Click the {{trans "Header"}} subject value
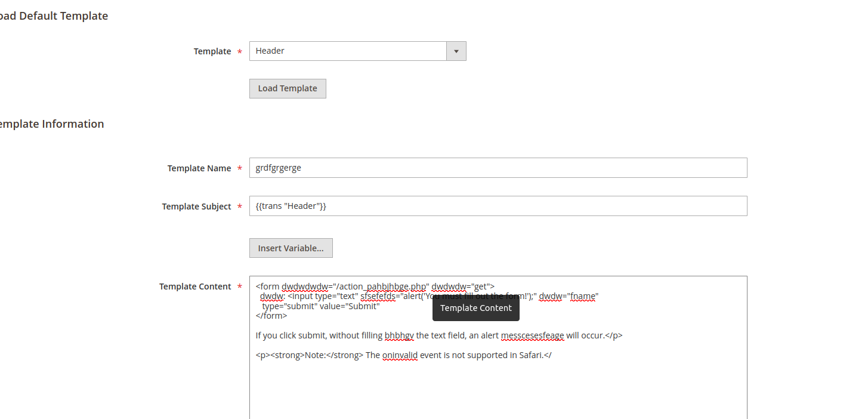This screenshot has width=868, height=419. [x=290, y=205]
